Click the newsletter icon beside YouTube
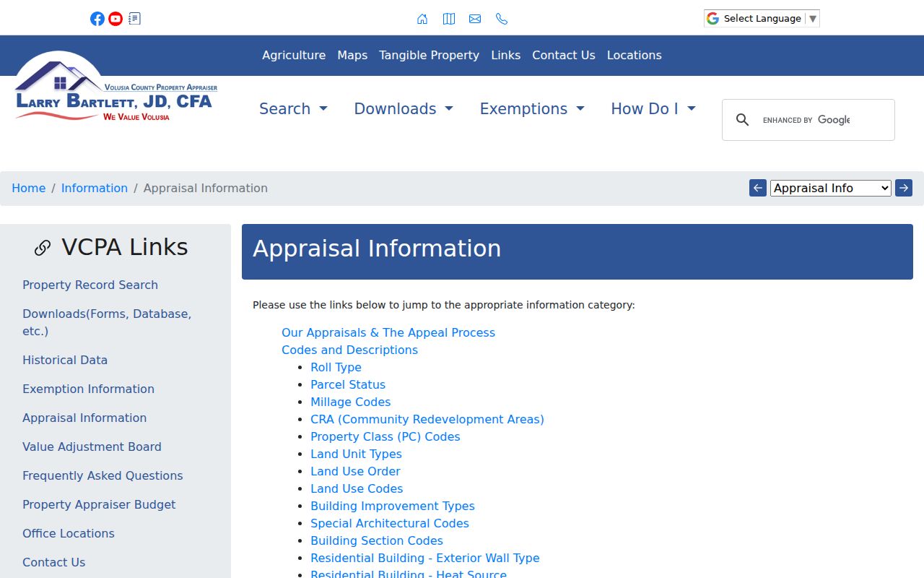Screen dimensions: 924x578 coord(134,19)
